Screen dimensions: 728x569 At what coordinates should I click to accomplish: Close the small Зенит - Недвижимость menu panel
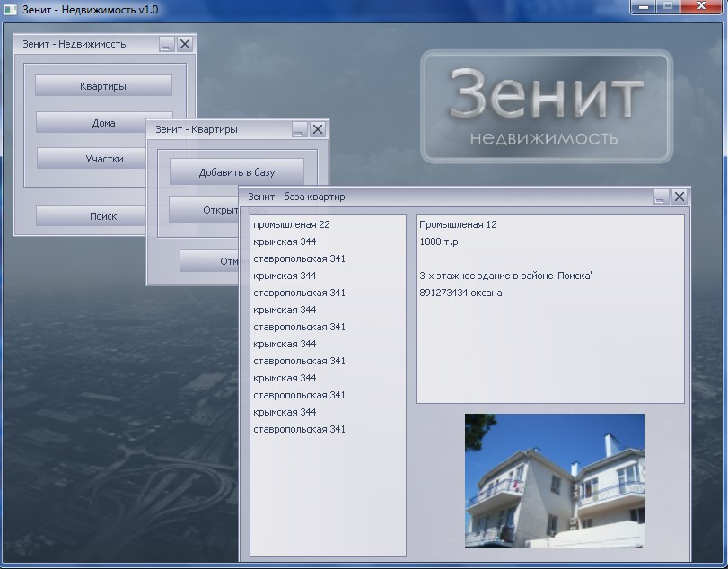coord(185,44)
